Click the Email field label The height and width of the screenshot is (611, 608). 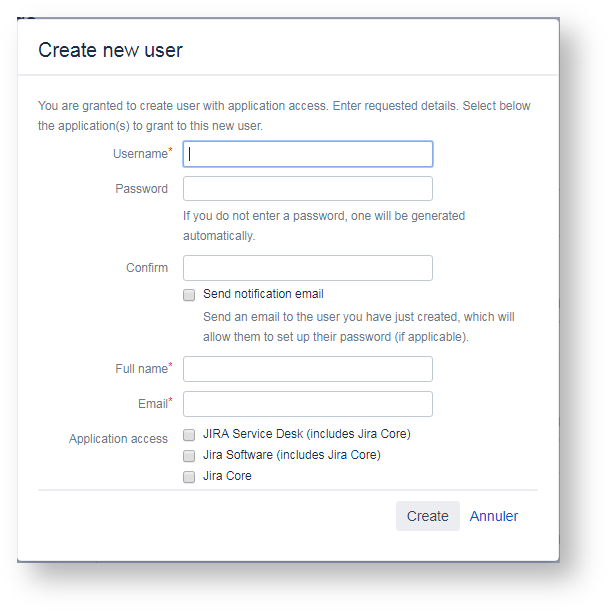point(152,404)
